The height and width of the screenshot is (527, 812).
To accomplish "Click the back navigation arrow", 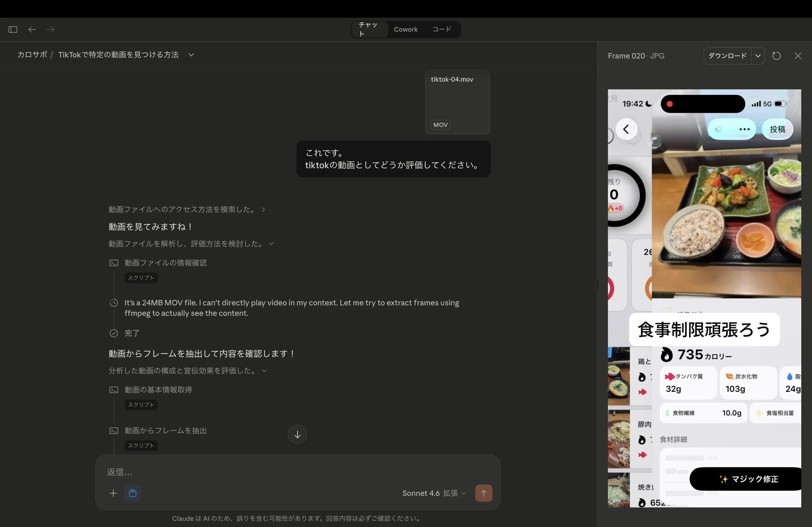I will tap(32, 29).
